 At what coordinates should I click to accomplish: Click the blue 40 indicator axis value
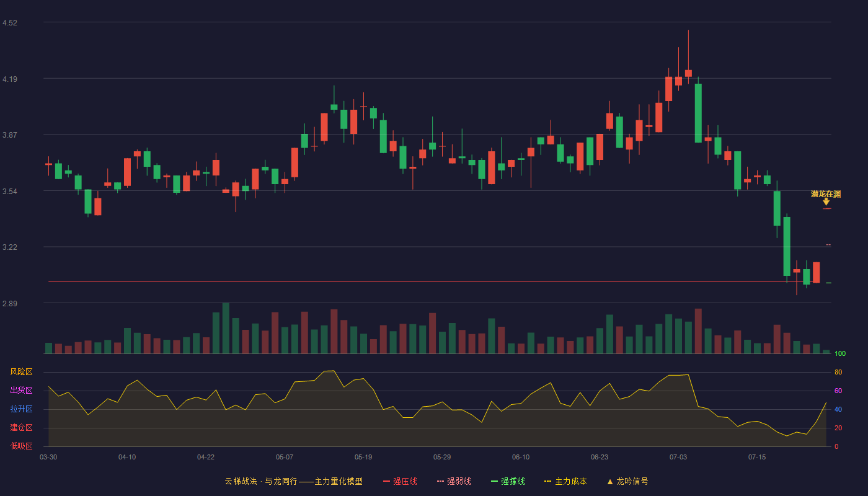838,409
